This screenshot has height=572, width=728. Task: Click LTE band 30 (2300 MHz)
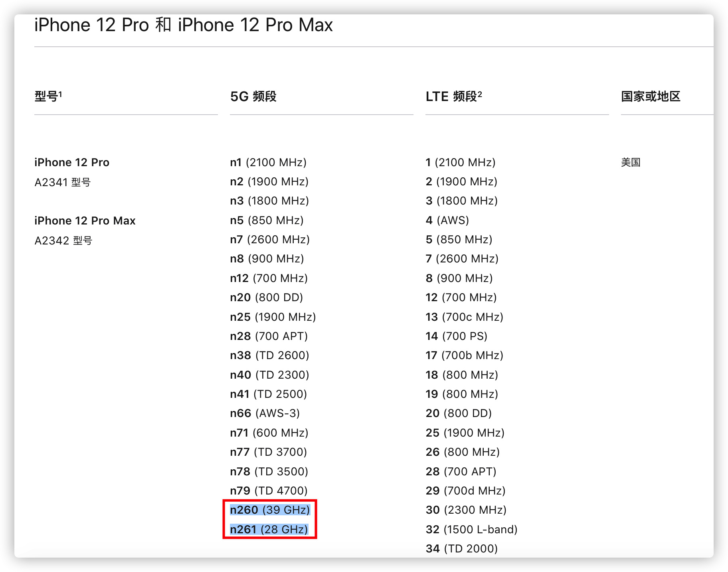point(466,510)
